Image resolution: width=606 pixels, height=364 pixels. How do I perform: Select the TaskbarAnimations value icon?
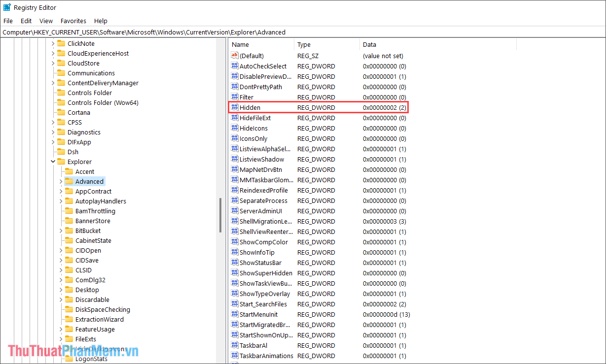tap(235, 356)
